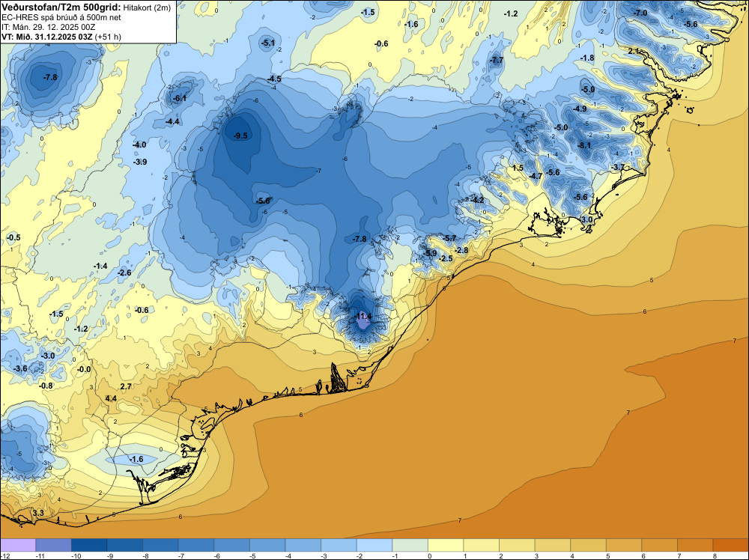Click the "3.0" value on the east coast
749x560 pixels.
coord(586,219)
